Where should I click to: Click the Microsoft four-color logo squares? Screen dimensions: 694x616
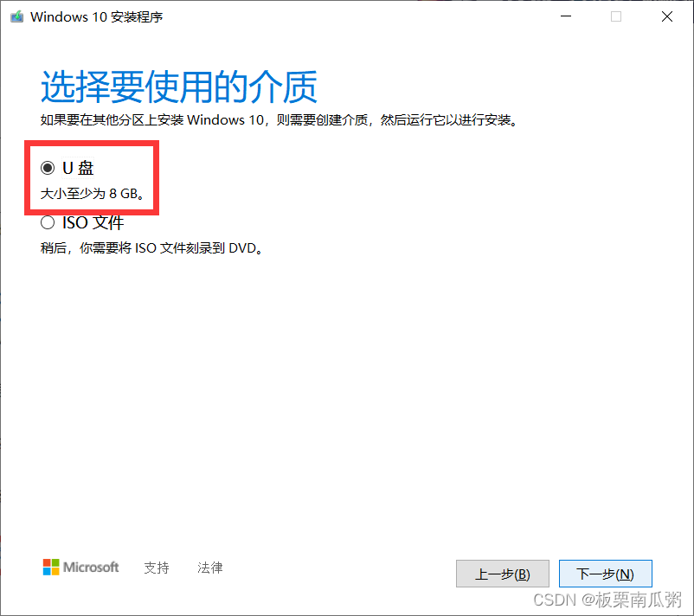51,567
